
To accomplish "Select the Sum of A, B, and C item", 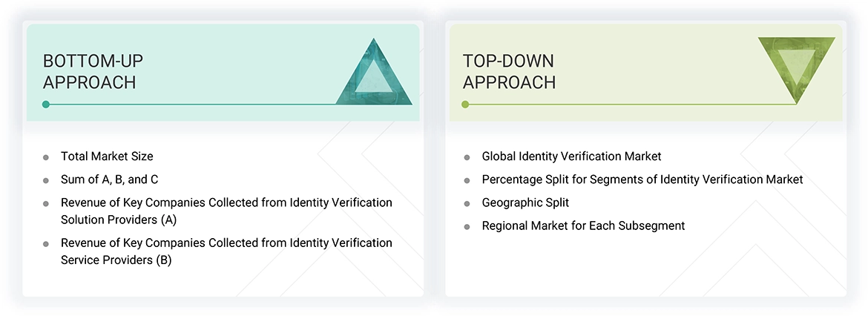I will pos(109,180).
